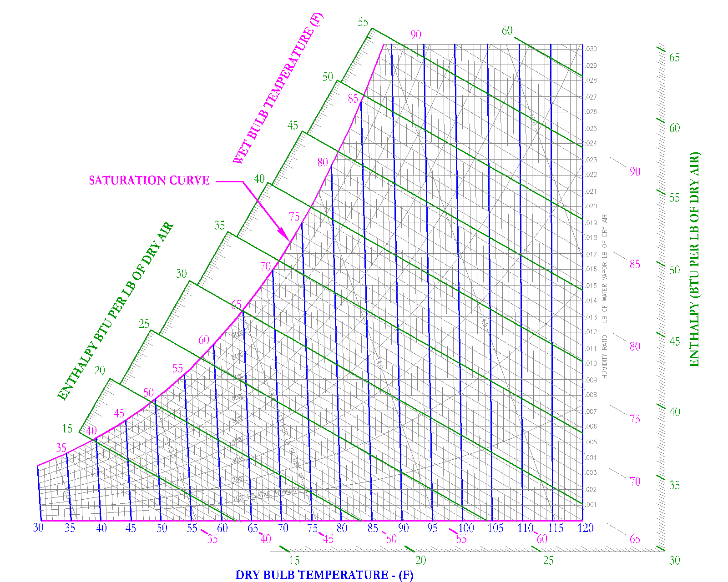This screenshot has height=582, width=728.
Task: Click green 30 on the diagonal enthalpy scale
Action: 182,274
